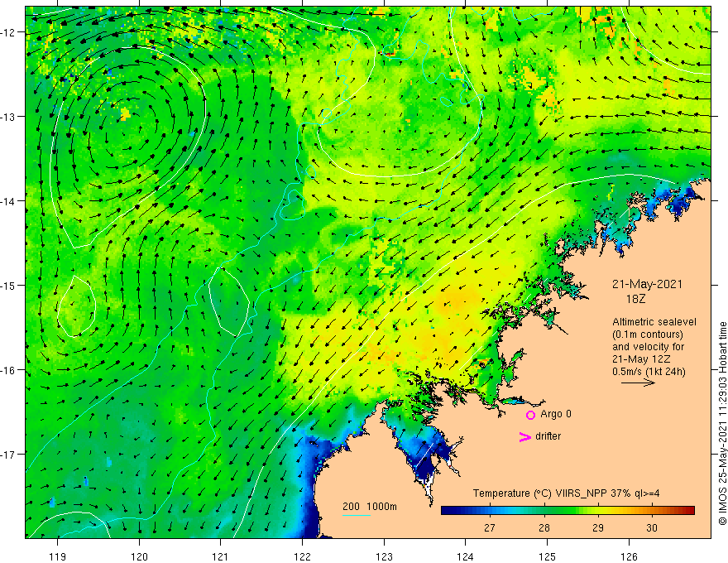Click the 'drifter' legend label

point(548,436)
